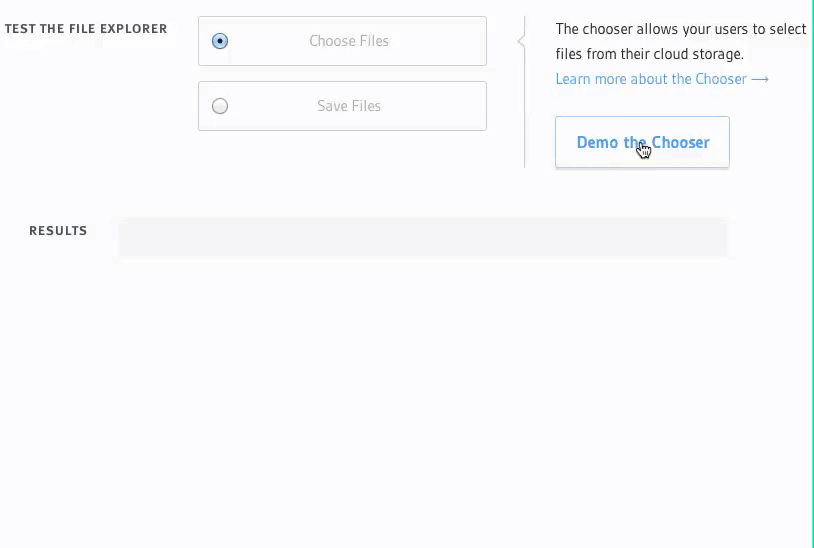Click the right end of the Results box
Screen dimensions: 814x548
(716, 238)
